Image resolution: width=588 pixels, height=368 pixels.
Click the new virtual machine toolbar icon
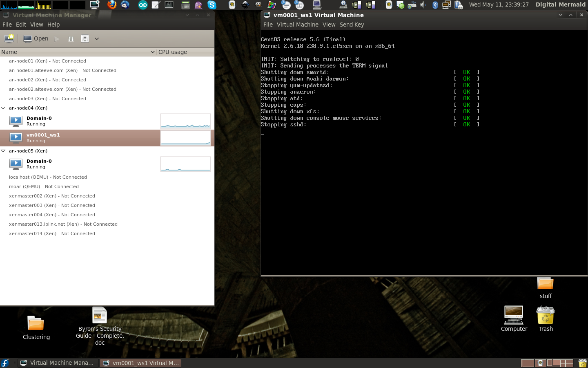pyautogui.click(x=9, y=38)
